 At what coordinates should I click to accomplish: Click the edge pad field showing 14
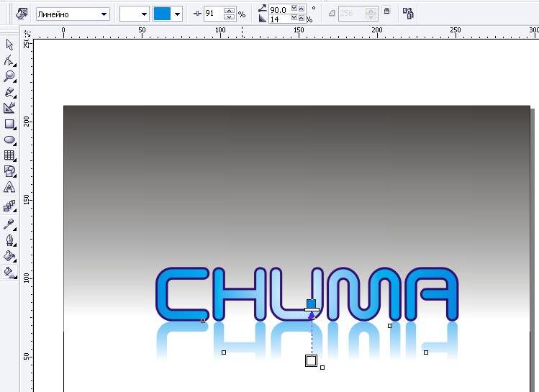279,19
